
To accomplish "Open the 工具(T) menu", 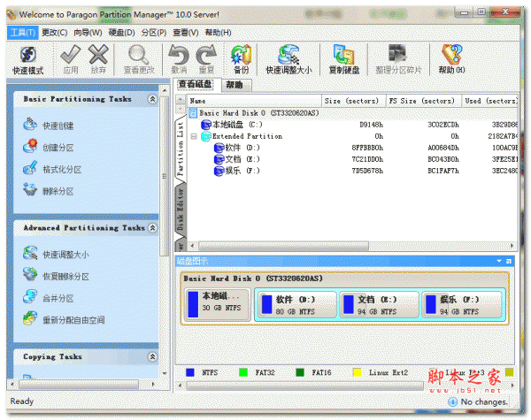I will pyautogui.click(x=23, y=33).
